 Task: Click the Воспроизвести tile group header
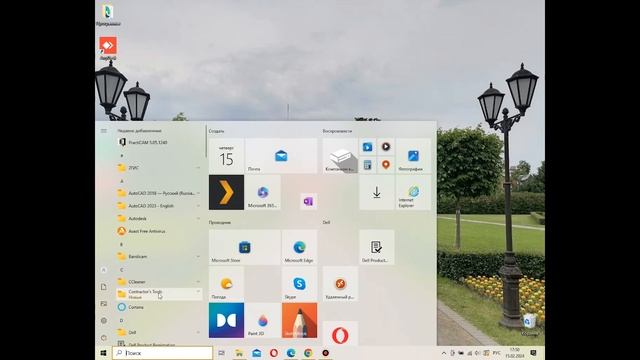[337, 131]
